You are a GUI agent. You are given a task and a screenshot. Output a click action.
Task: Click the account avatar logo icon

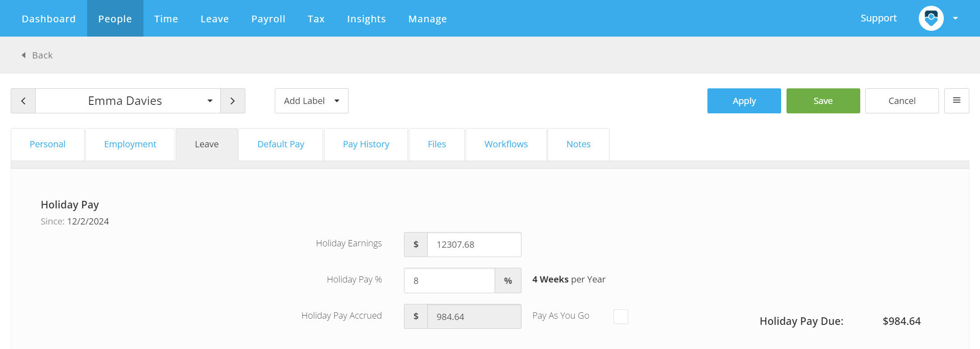coord(931,18)
